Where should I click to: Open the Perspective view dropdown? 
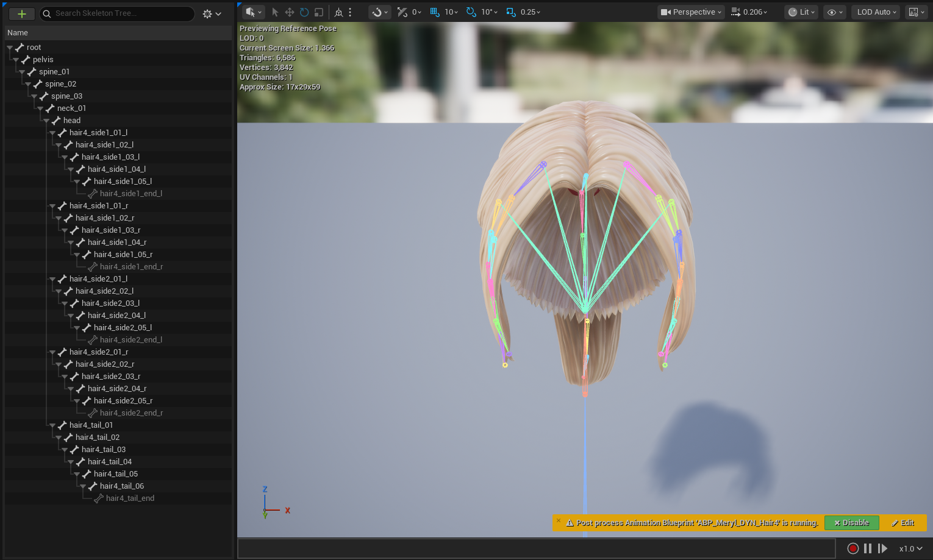pos(691,12)
